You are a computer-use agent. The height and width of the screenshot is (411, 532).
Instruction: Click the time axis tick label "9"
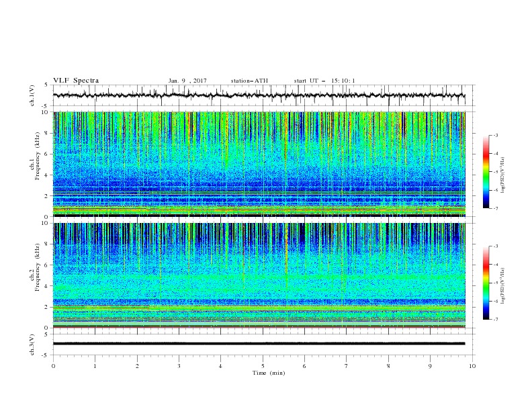[x=430, y=366]
